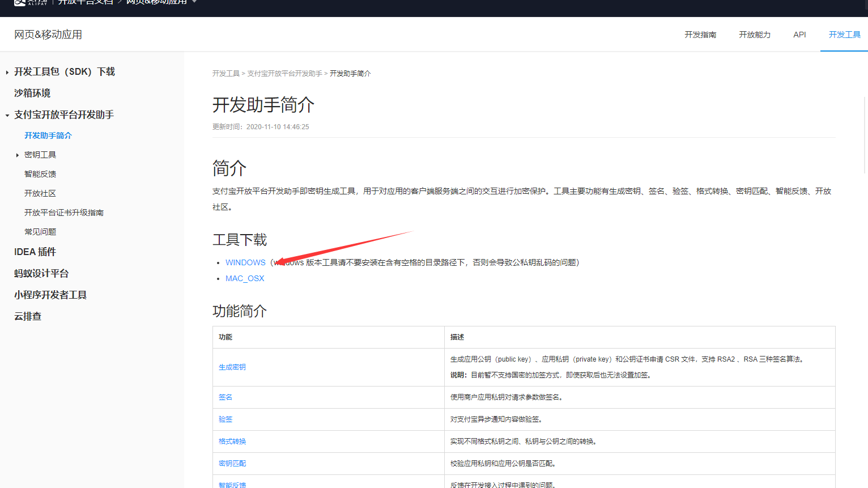Click 开发工具 breadcrumb link
The width and height of the screenshot is (868, 488).
pyautogui.click(x=226, y=74)
